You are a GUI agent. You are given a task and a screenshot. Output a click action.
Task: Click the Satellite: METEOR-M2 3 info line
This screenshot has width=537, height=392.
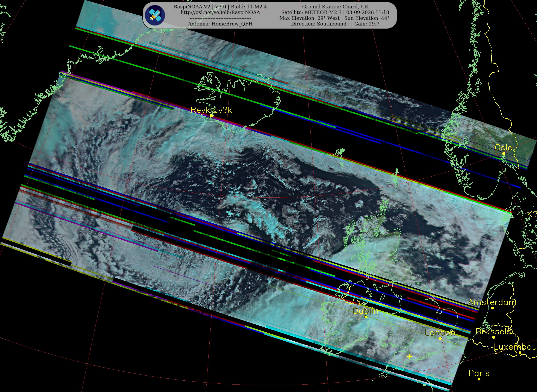tap(335, 12)
